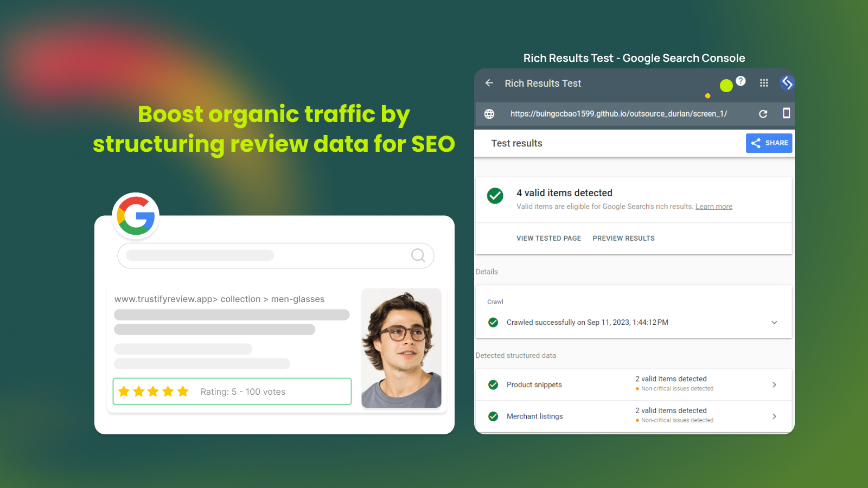This screenshot has width=868, height=488.
Task: Open the Google apps grid icon
Action: tap(764, 83)
